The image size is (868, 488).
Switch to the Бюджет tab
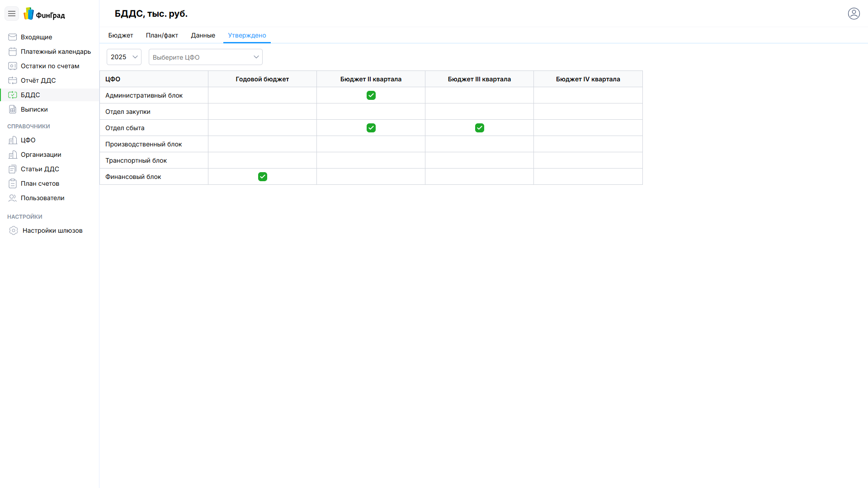tap(121, 35)
